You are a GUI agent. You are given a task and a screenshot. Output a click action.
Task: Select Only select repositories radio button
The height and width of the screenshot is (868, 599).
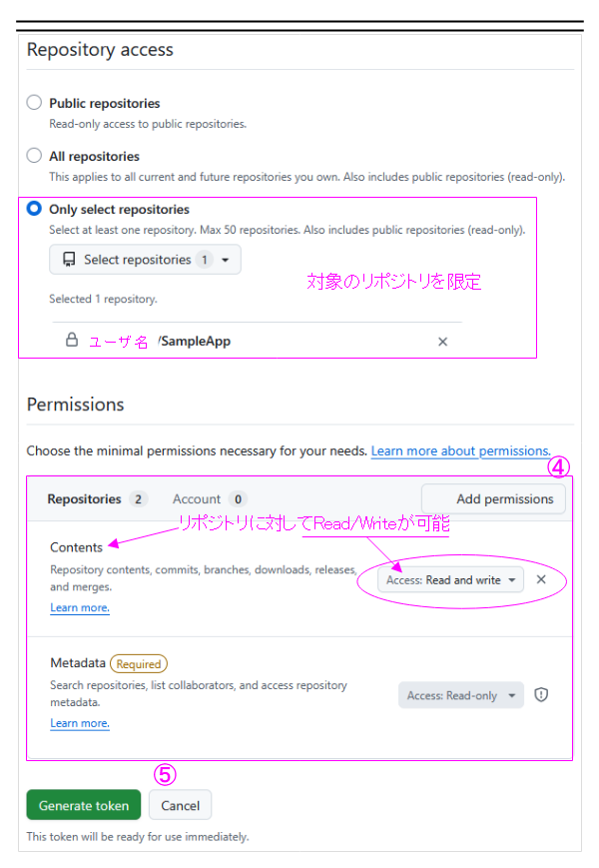coord(35,209)
